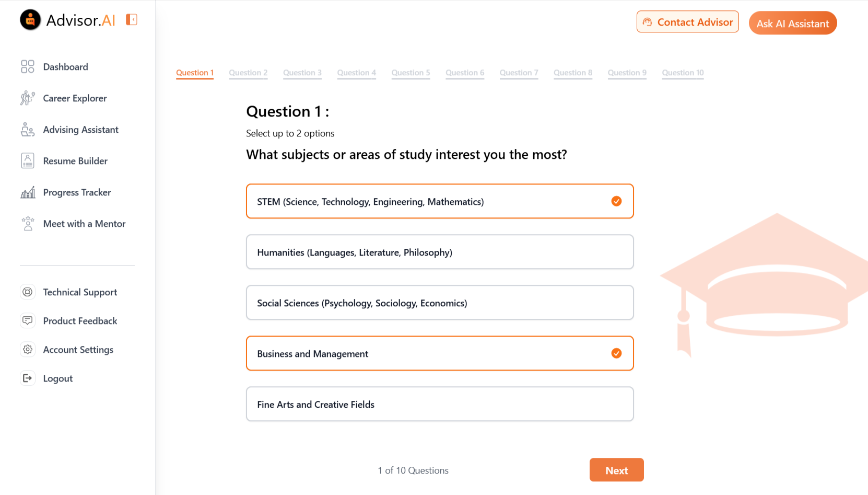Viewport: 868px width, 495px height.
Task: Launch the Resume Builder
Action: [75, 160]
